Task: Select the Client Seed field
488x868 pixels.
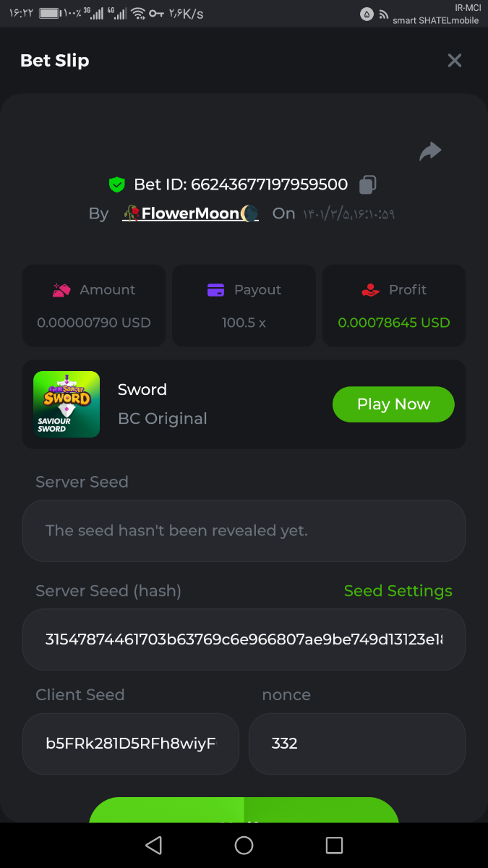Action: [131, 744]
